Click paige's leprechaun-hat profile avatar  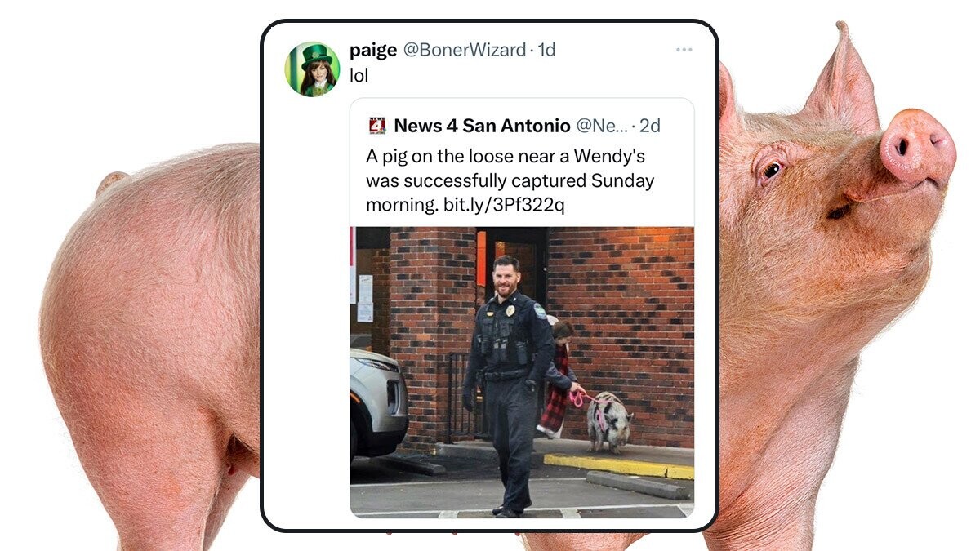coord(312,69)
